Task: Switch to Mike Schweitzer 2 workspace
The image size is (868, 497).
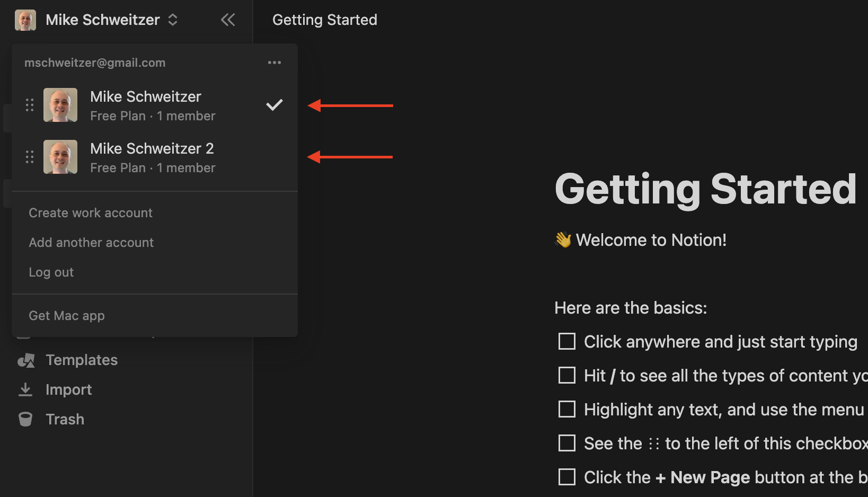Action: tap(155, 157)
